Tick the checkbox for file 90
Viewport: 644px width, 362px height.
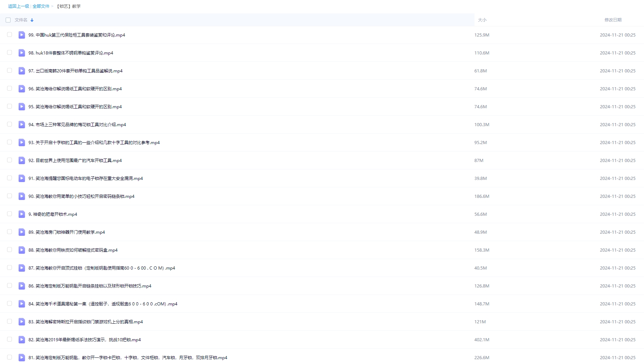click(x=9, y=196)
